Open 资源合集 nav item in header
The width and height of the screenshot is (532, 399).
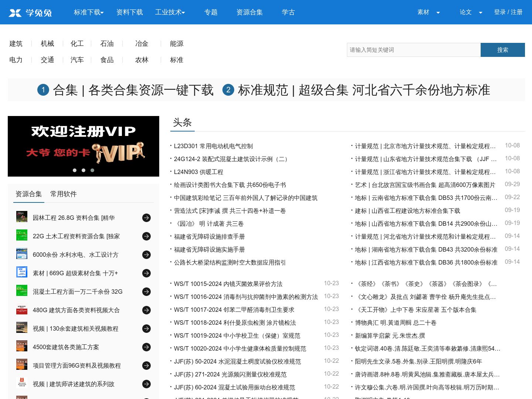point(250,12)
